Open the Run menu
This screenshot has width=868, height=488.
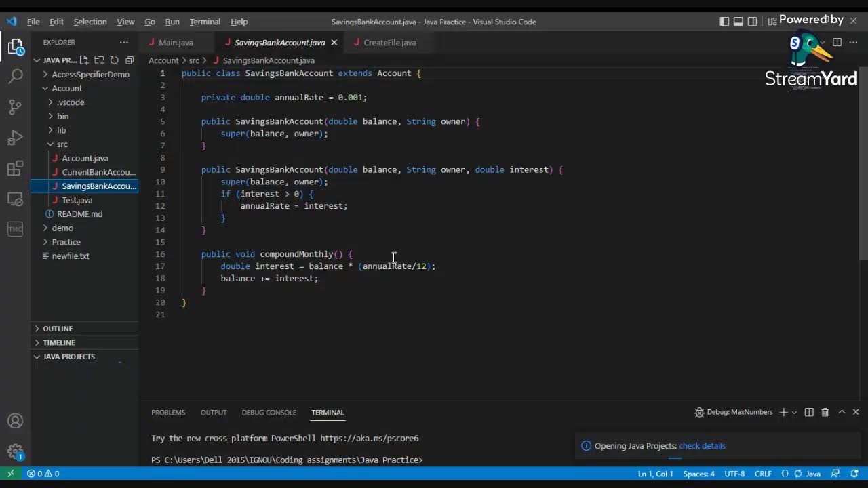172,22
